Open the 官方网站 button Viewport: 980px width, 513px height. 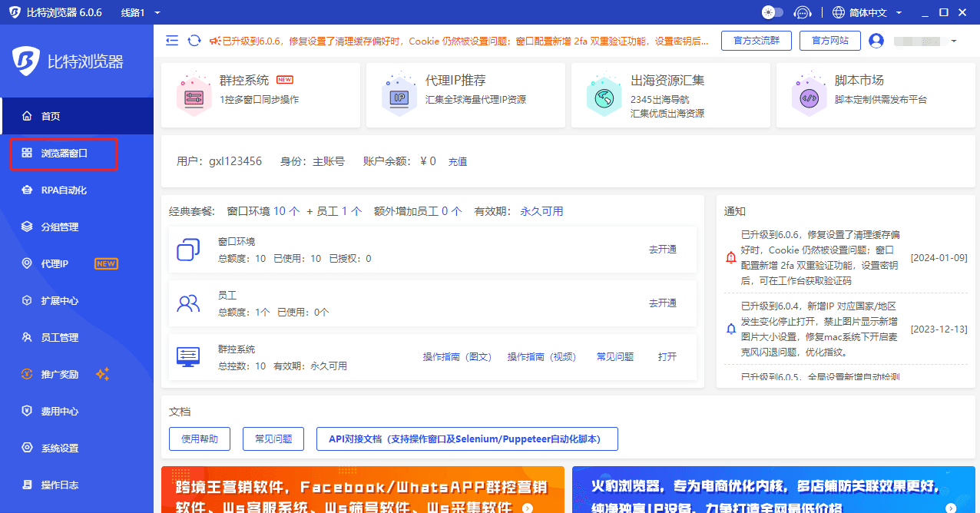[829, 41]
